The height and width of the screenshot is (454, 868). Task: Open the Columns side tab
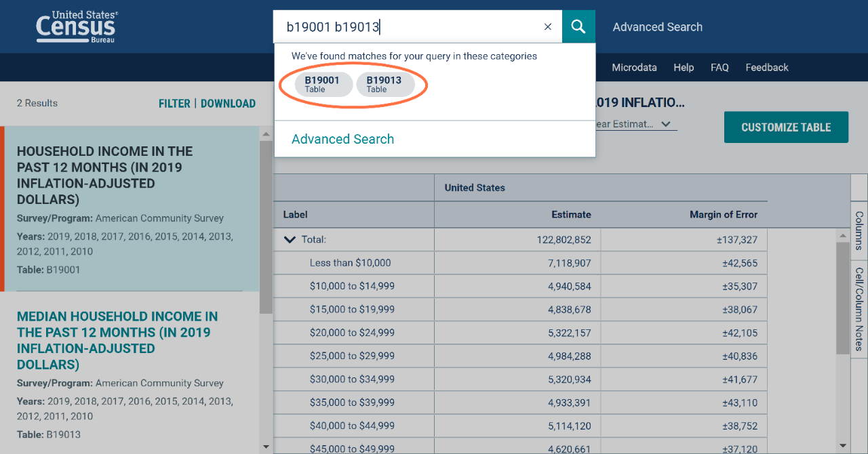pos(859,230)
